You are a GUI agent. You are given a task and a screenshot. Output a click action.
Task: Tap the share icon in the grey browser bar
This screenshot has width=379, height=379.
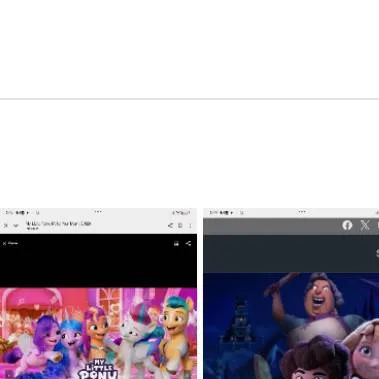[x=170, y=226]
